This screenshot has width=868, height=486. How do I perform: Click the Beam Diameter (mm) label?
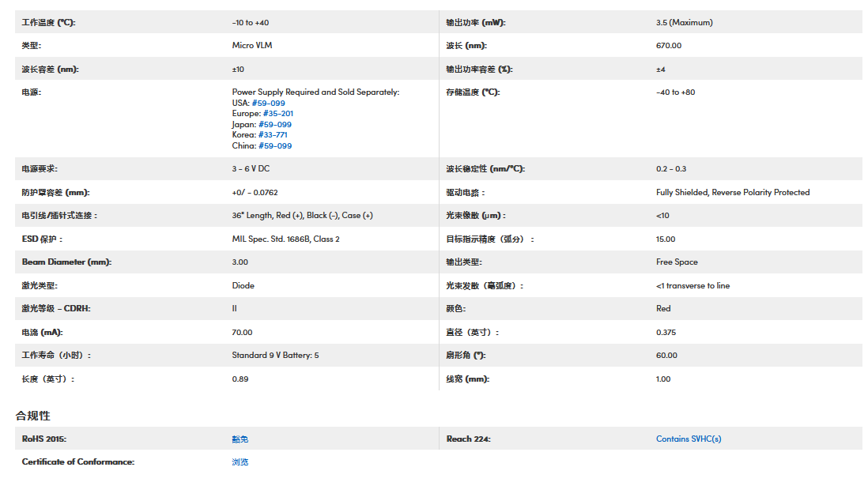66,262
